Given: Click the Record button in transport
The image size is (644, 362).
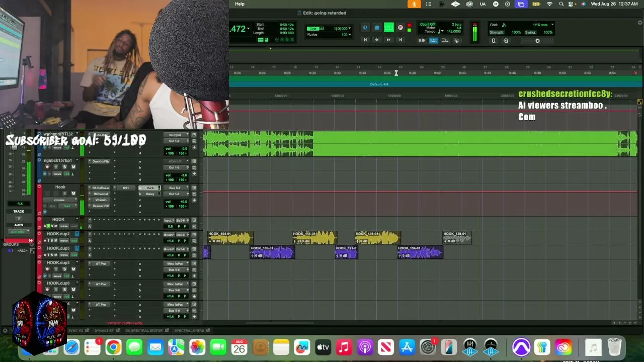Looking at the screenshot, I should 400,28.
